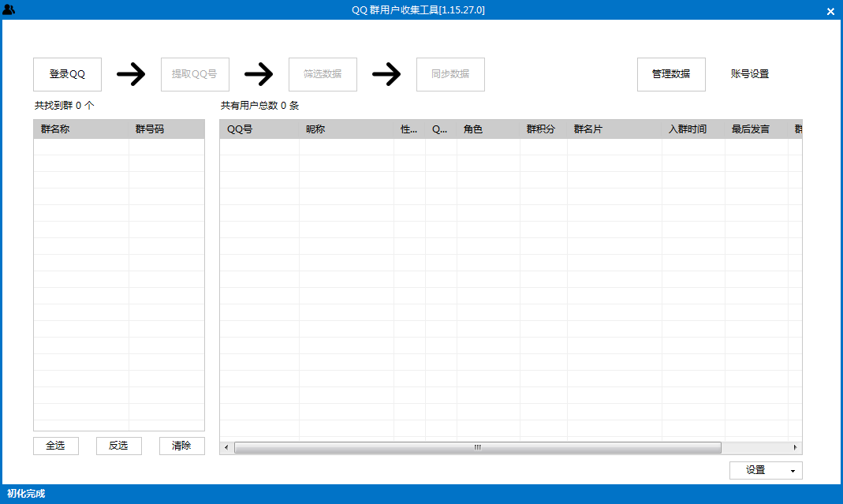Sort by 群名称 column header
The image size is (843, 504).
point(81,129)
